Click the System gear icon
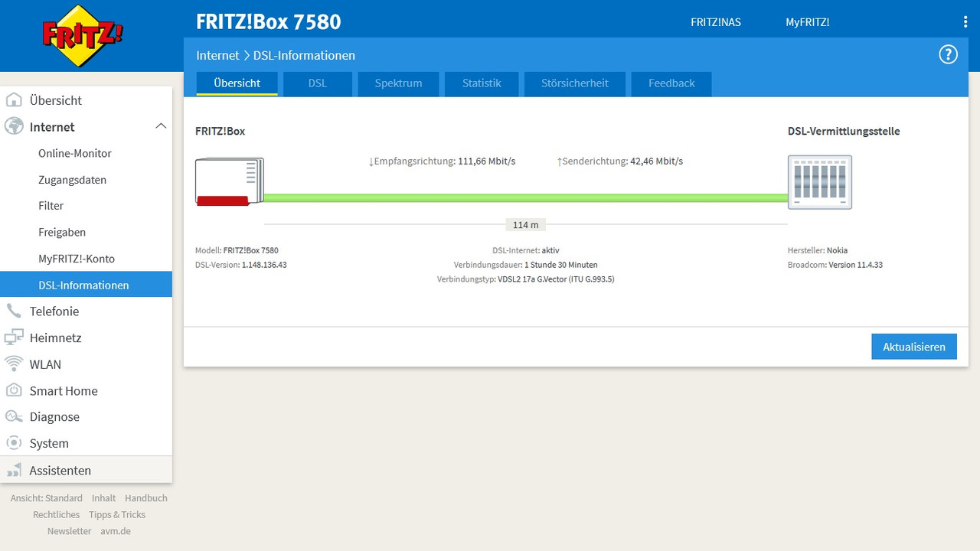Image resolution: width=980 pixels, height=551 pixels. [x=14, y=443]
